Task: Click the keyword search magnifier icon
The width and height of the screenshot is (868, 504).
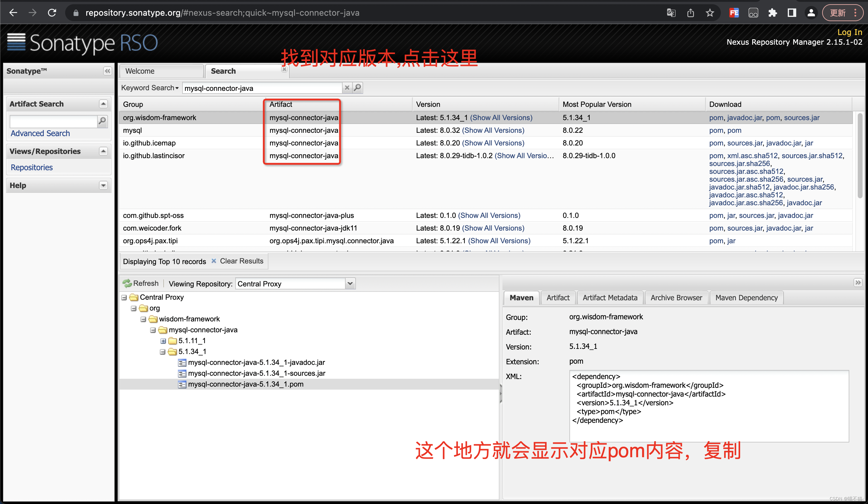Action: coord(357,88)
